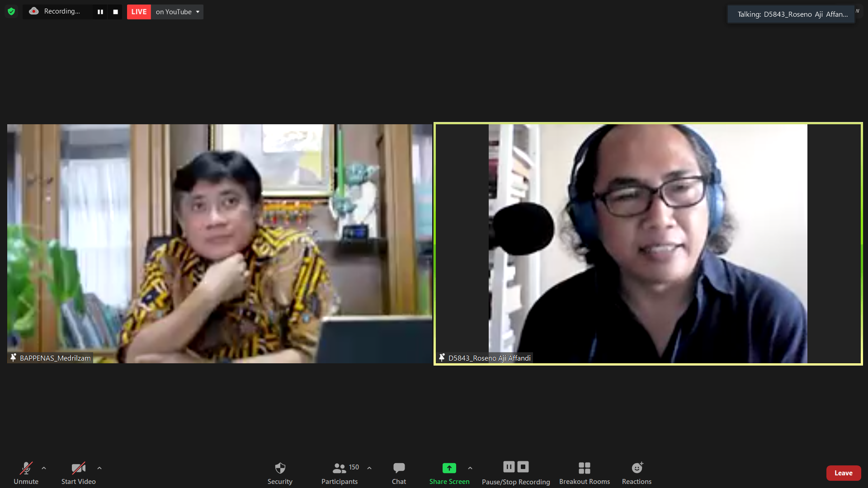Image resolution: width=868 pixels, height=488 pixels.
Task: Expand video options arrow next to Start Video
Action: click(x=99, y=468)
